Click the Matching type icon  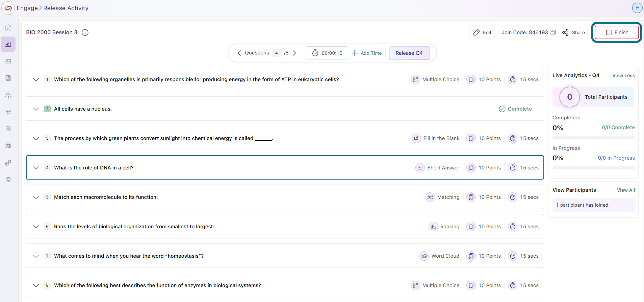[x=430, y=197]
